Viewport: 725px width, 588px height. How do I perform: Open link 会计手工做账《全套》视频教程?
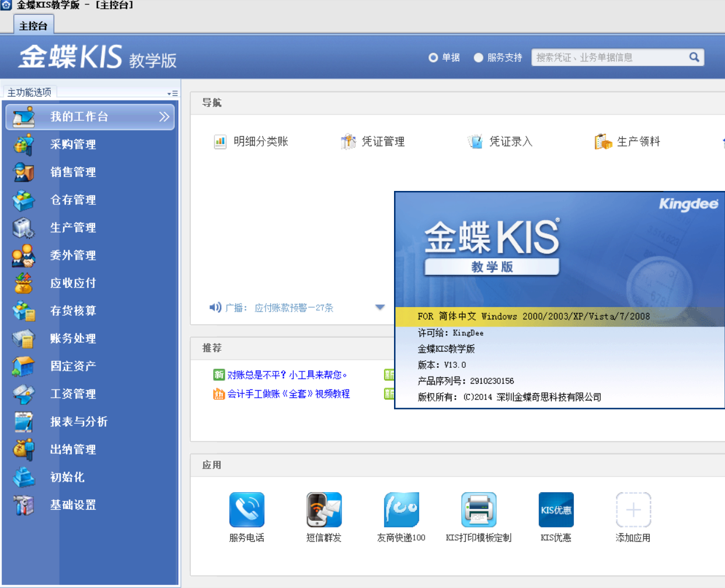coord(288,394)
